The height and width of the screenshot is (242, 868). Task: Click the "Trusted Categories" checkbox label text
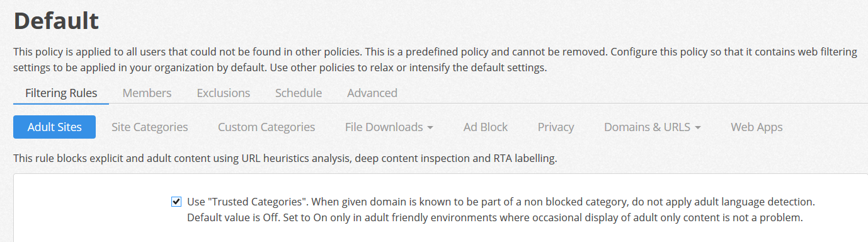click(x=501, y=210)
